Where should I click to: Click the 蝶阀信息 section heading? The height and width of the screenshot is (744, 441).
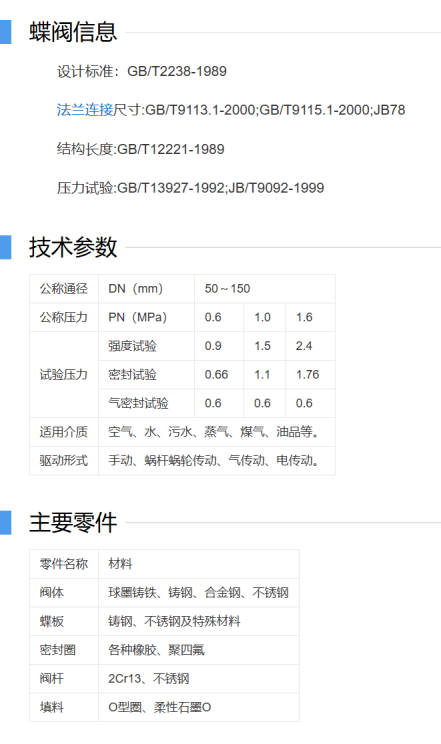point(73,32)
